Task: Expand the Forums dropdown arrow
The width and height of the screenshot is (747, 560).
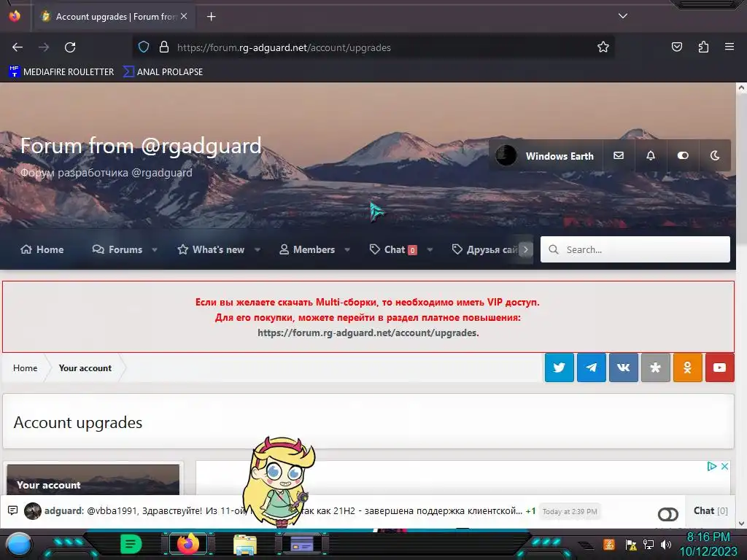Action: tap(155, 249)
